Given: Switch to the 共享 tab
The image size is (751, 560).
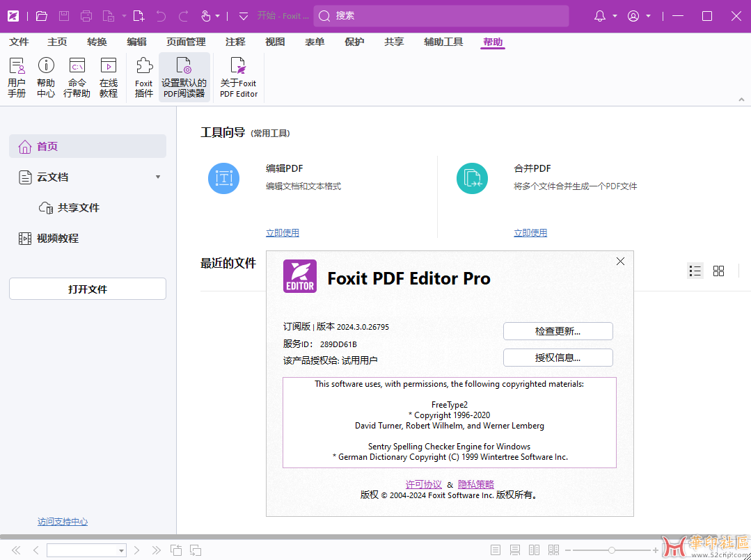Looking at the screenshot, I should [x=394, y=42].
